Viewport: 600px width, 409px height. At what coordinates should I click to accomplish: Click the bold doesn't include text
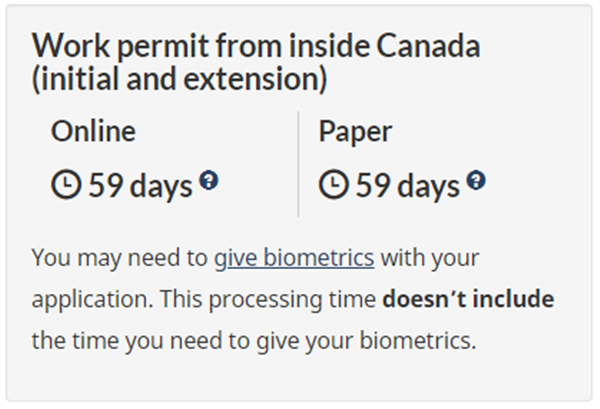pos(468,299)
